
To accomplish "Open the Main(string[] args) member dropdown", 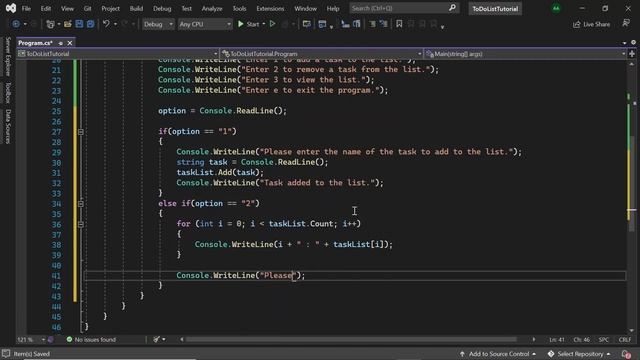I will pyautogui.click(x=525, y=54).
